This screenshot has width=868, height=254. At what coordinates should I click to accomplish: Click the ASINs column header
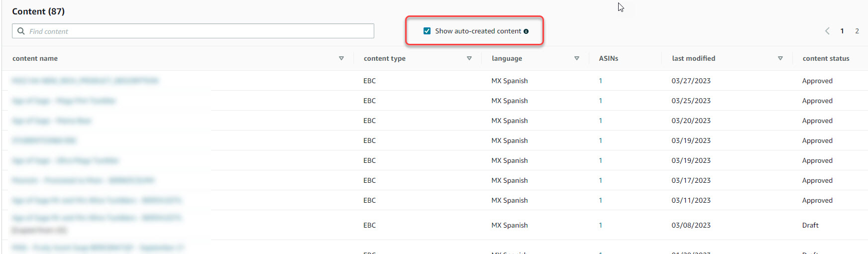pos(608,58)
